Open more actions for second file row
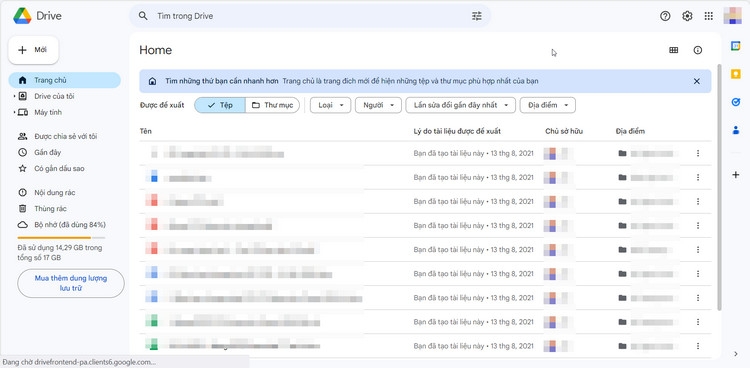The width and height of the screenshot is (750, 368). (x=697, y=177)
